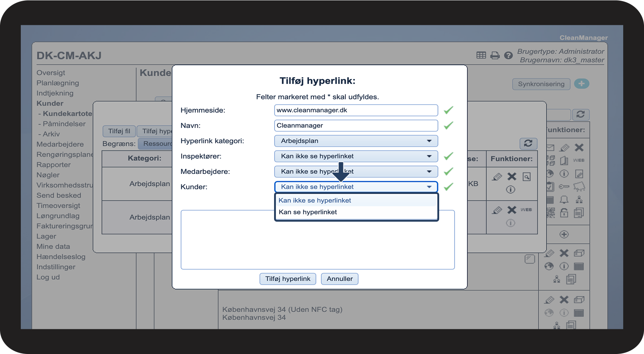
Task: Collapse the Kunder visibility dropdown
Action: (x=356, y=187)
